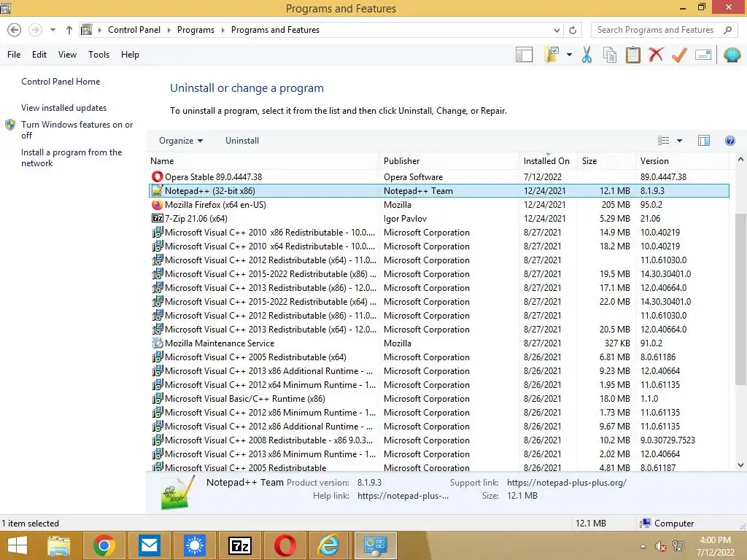747x560 pixels.
Task: Expand the folder options dropdown arrow
Action: [x=569, y=55]
